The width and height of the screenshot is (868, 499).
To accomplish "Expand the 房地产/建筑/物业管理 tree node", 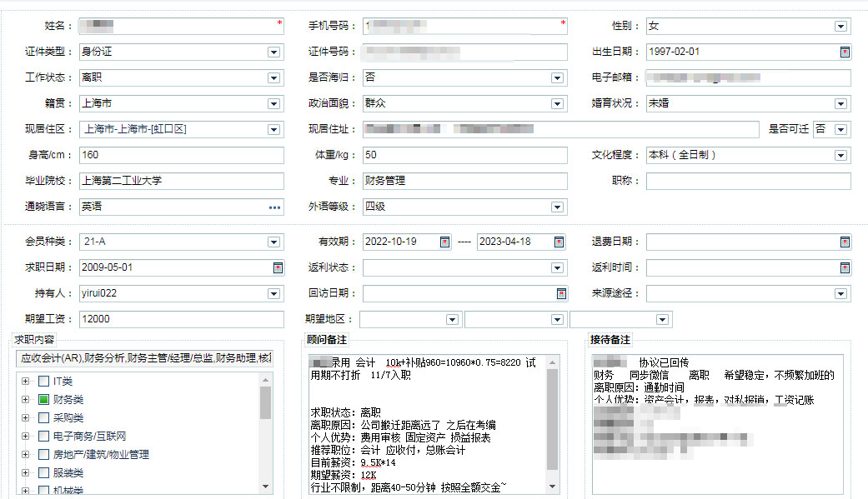I will pyautogui.click(x=25, y=454).
